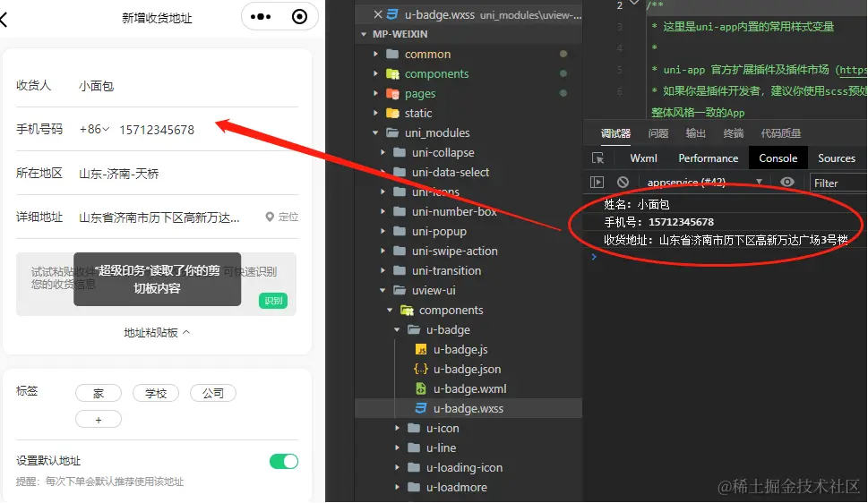The height and width of the screenshot is (503, 868).
Task: Click the element inspector cursor icon
Action: [597, 158]
